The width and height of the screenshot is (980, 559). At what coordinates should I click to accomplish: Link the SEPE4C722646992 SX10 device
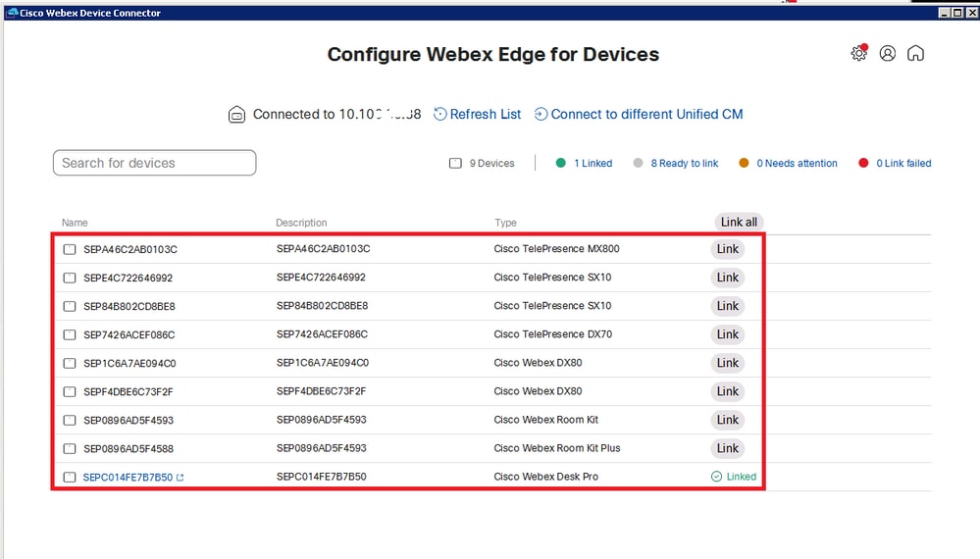(x=728, y=278)
